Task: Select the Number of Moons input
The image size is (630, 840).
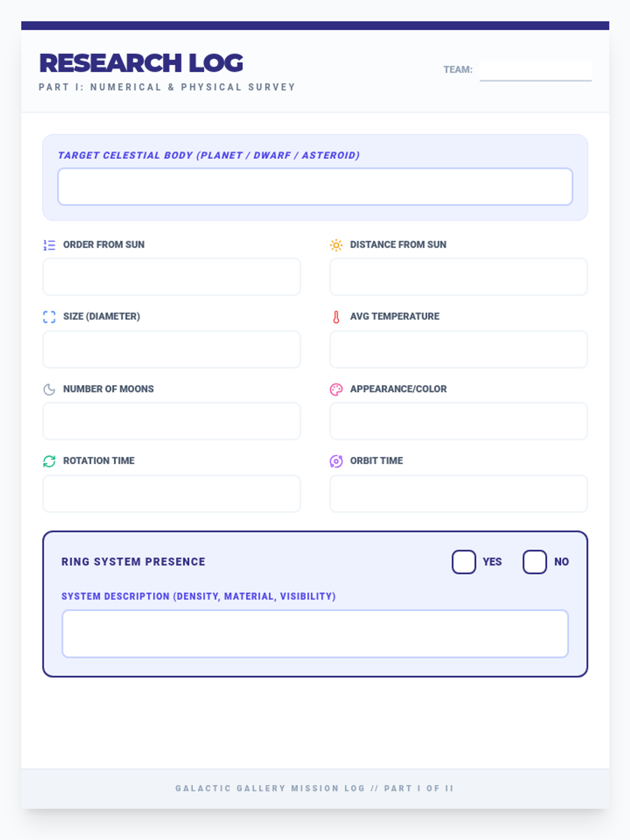Action: point(172,421)
